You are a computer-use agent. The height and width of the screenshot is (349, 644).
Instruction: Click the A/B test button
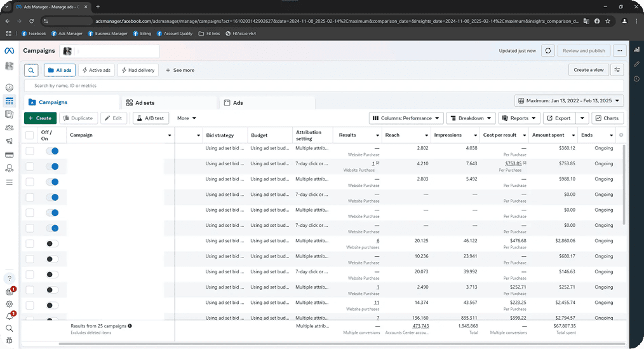coord(151,118)
